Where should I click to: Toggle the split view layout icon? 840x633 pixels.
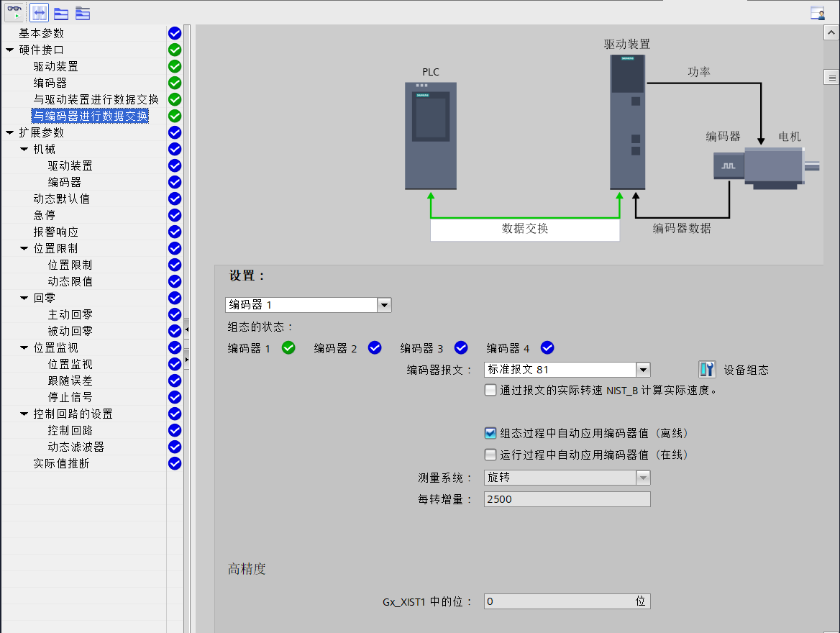pos(39,12)
